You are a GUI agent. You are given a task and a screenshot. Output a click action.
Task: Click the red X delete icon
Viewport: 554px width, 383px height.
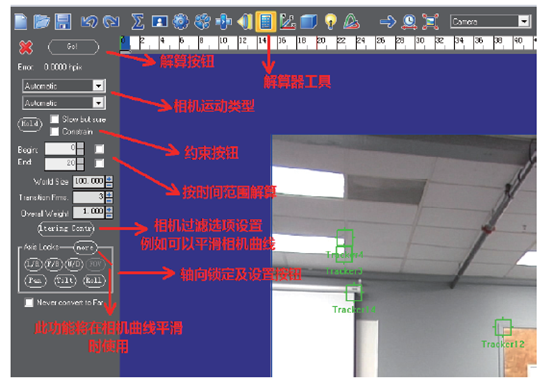26,47
